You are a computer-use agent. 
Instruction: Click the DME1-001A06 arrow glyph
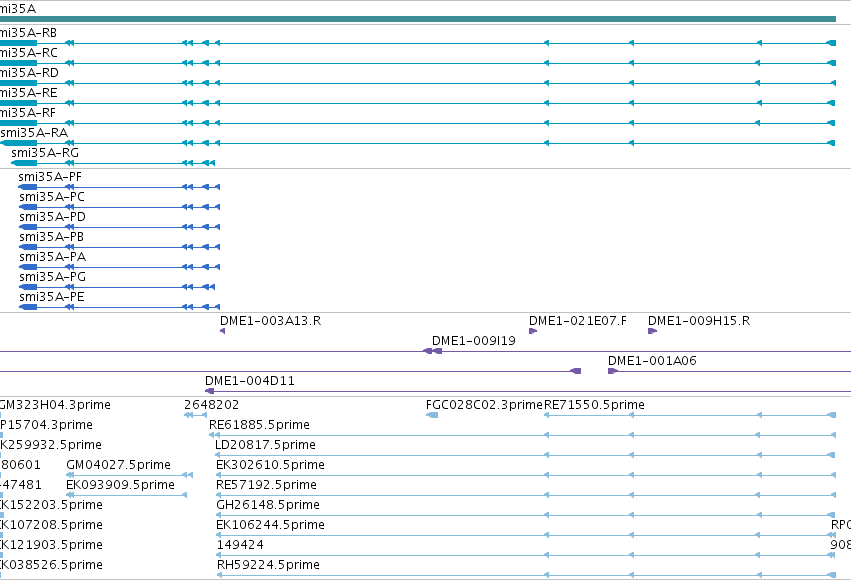(x=613, y=371)
